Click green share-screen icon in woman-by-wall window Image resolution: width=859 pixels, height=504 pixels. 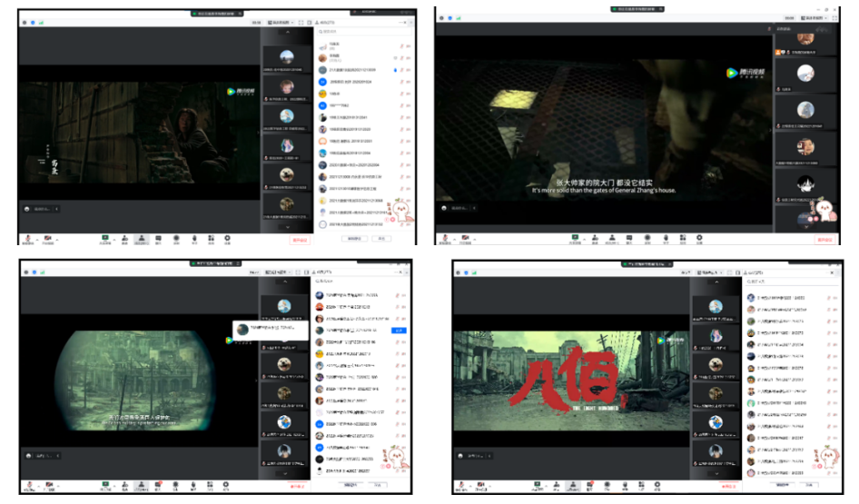[x=105, y=239]
